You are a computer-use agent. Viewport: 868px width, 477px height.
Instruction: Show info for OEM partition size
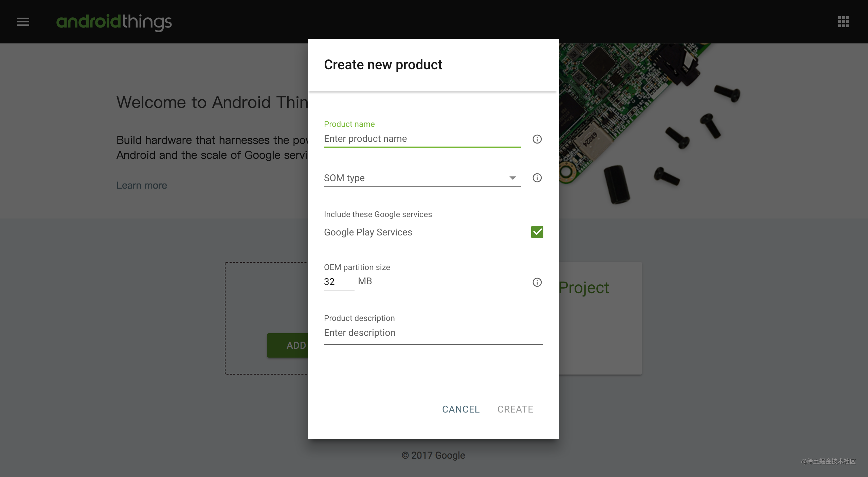(x=537, y=282)
